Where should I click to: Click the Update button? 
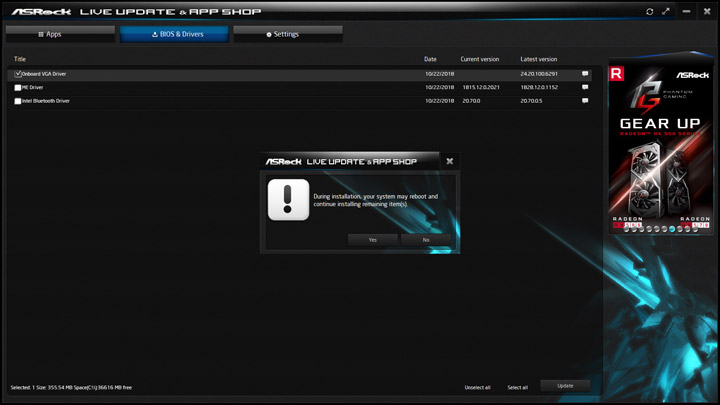click(565, 386)
